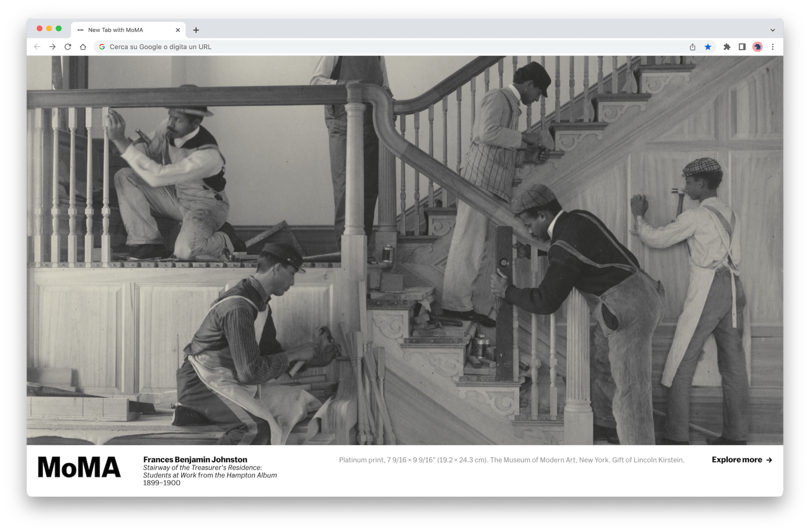Close the New Tab with MoMA tab

click(178, 30)
